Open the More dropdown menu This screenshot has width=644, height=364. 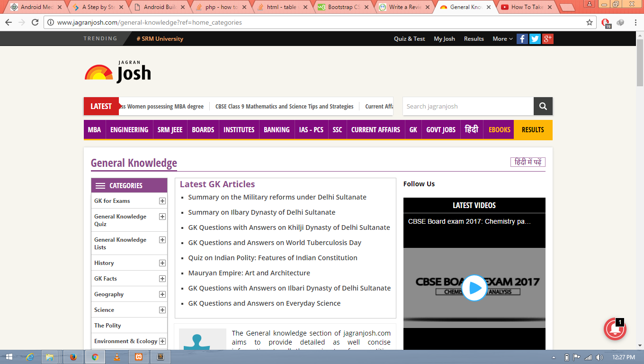point(502,39)
